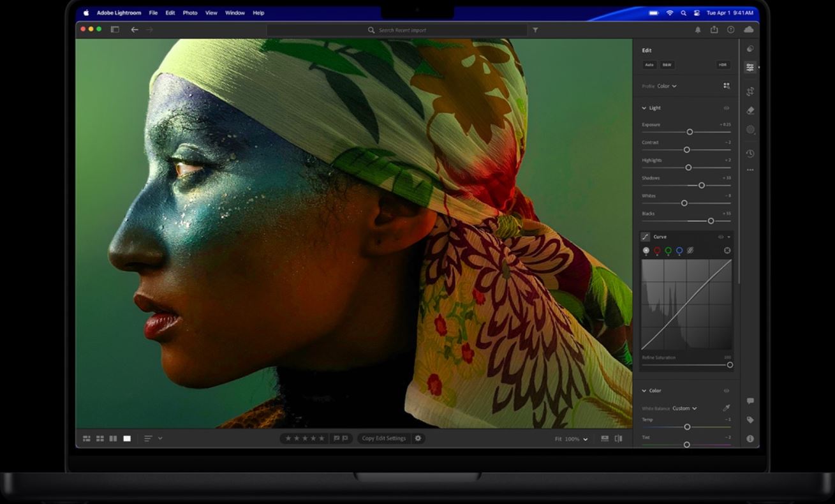Collapse the Light section
This screenshot has height=504, width=835.
[644, 108]
